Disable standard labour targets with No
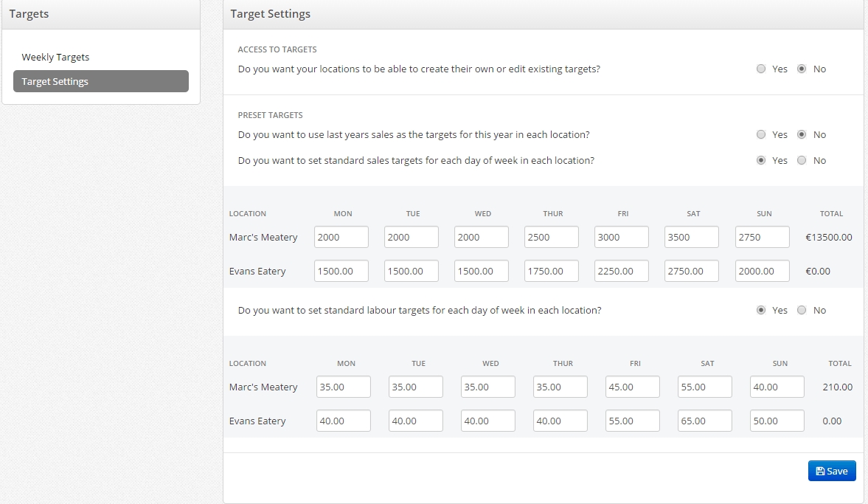This screenshot has width=868, height=504. tap(802, 310)
